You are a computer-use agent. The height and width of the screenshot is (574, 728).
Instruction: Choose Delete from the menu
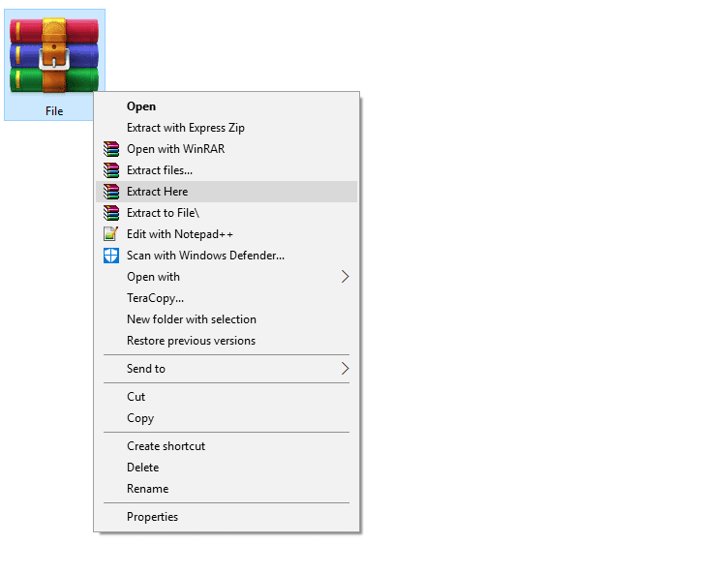227,468
